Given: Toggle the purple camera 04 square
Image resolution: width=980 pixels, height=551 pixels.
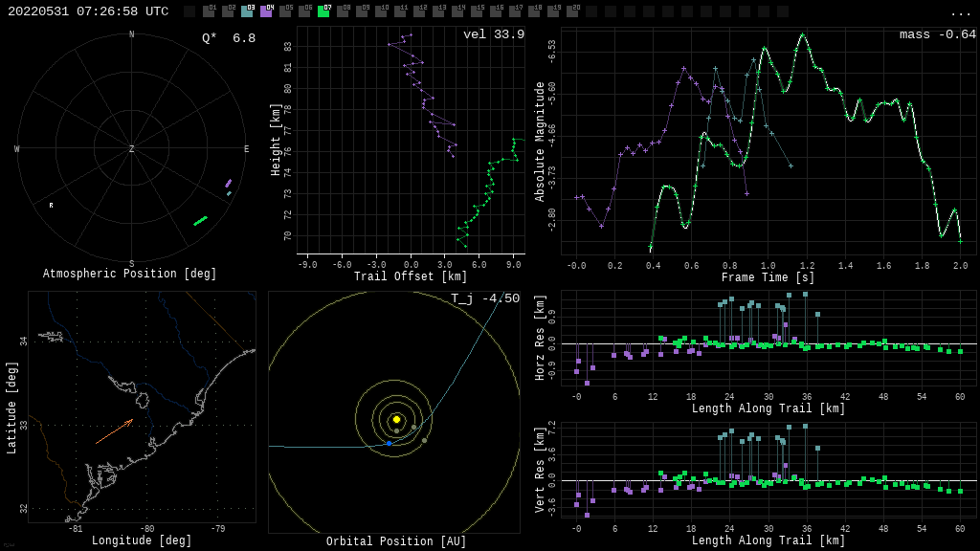Looking at the screenshot, I should (x=266, y=11).
